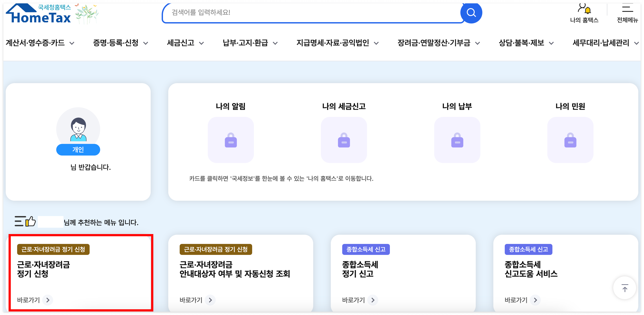Click the 나의 알림 heading

click(230, 106)
